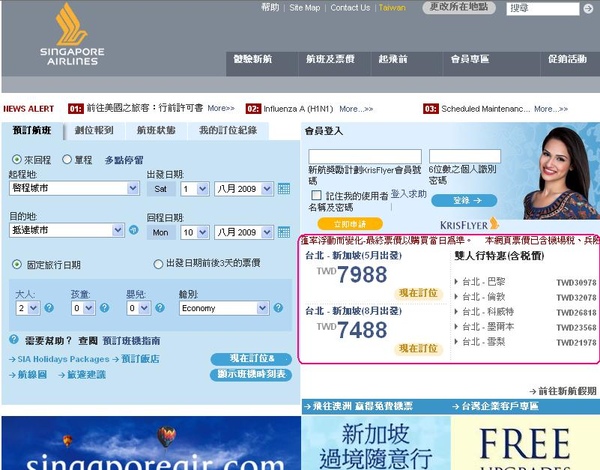Click the 6-digit PIN password field
Viewport: 600px width, 470px height.
[465, 156]
